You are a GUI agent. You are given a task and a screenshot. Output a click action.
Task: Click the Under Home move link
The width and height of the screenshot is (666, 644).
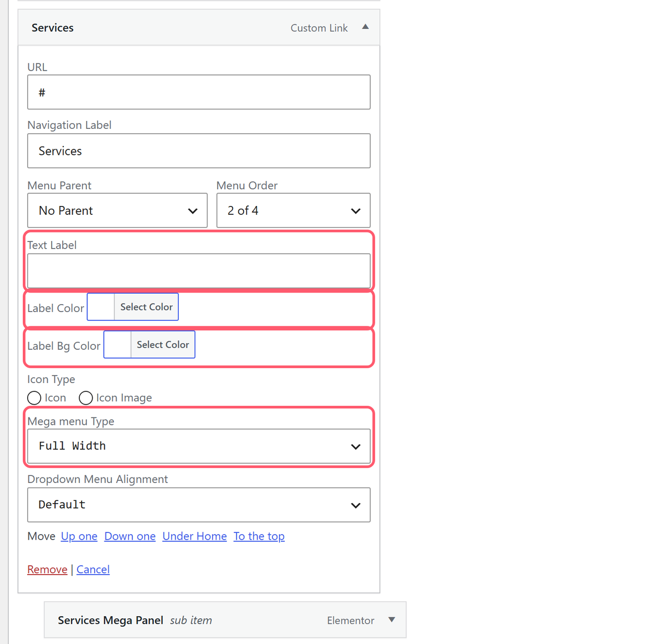click(x=195, y=536)
